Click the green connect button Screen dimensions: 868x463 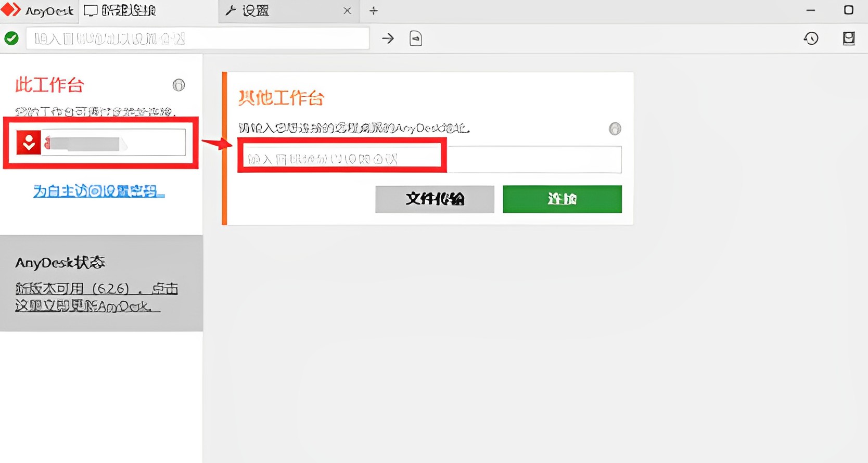pyautogui.click(x=562, y=199)
